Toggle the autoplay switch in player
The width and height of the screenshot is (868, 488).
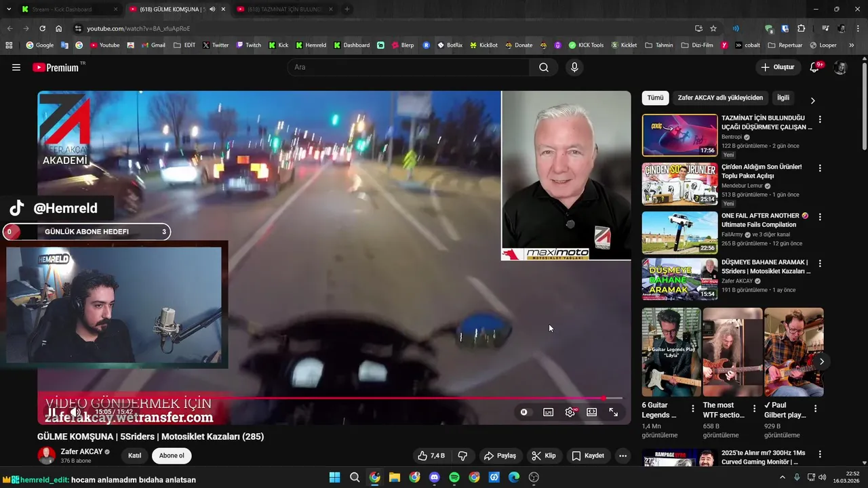[x=524, y=412]
